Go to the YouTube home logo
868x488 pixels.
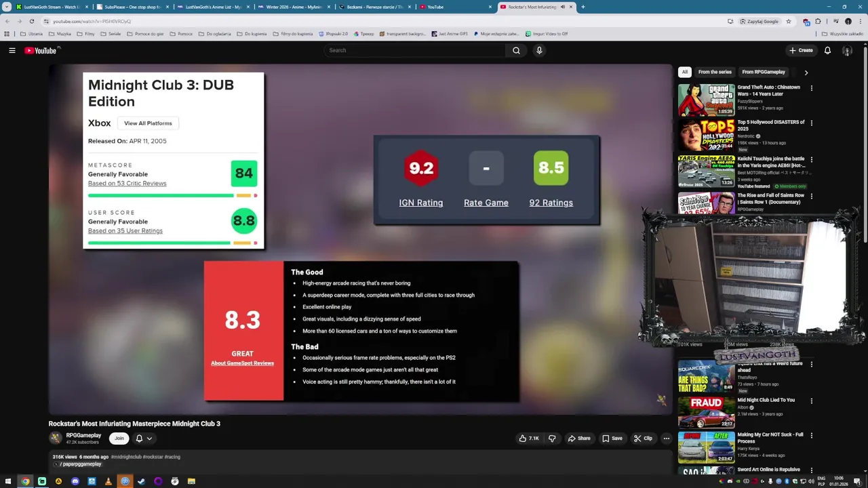point(42,50)
